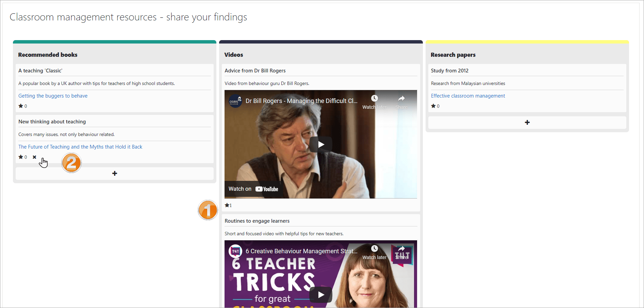Toggle the star rating on Effective classroom management post
This screenshot has height=308, width=644.
pyautogui.click(x=433, y=106)
